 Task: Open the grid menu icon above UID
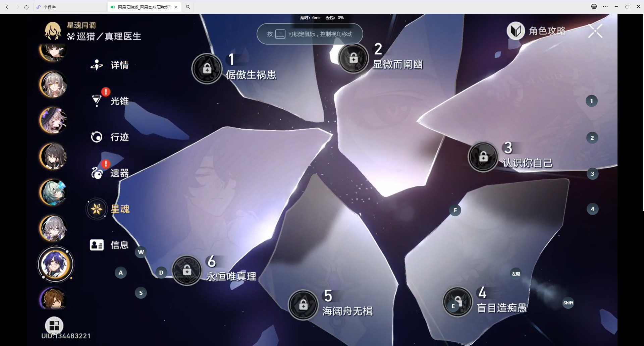click(x=54, y=326)
